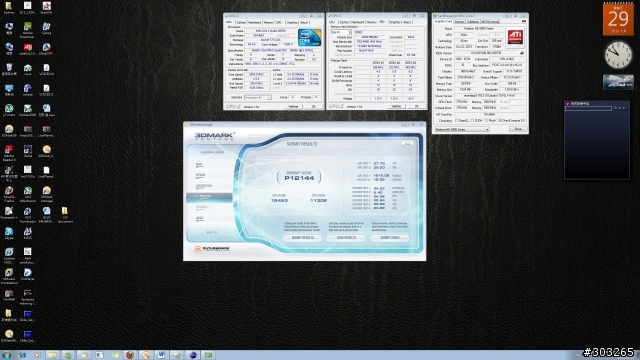Open the Windows Start menu
This screenshot has width=640, height=360.
[6, 355]
